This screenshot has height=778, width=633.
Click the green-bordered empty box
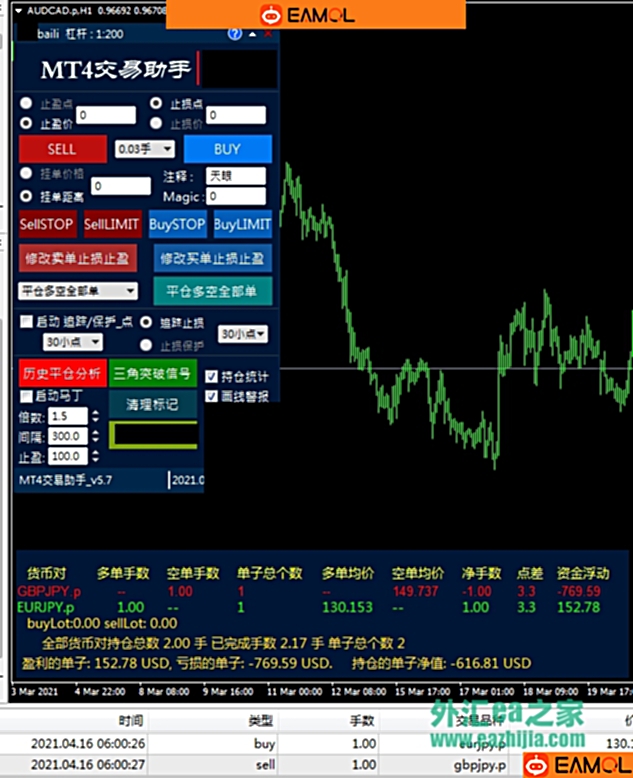coord(153,435)
